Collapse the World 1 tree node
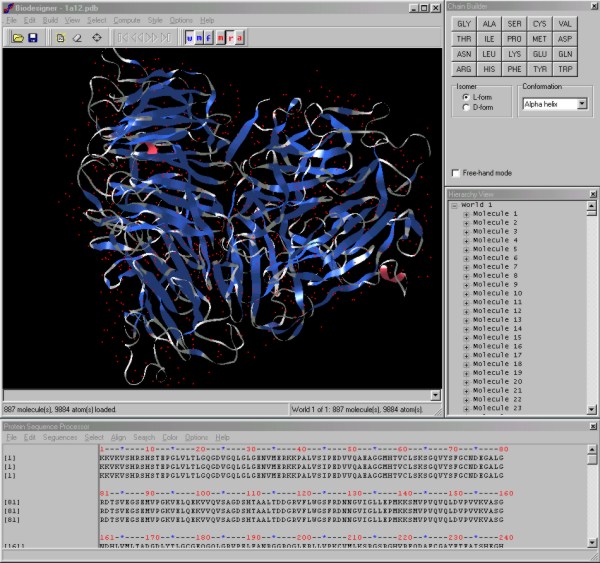Screen dimensions: 600x563 454,205
